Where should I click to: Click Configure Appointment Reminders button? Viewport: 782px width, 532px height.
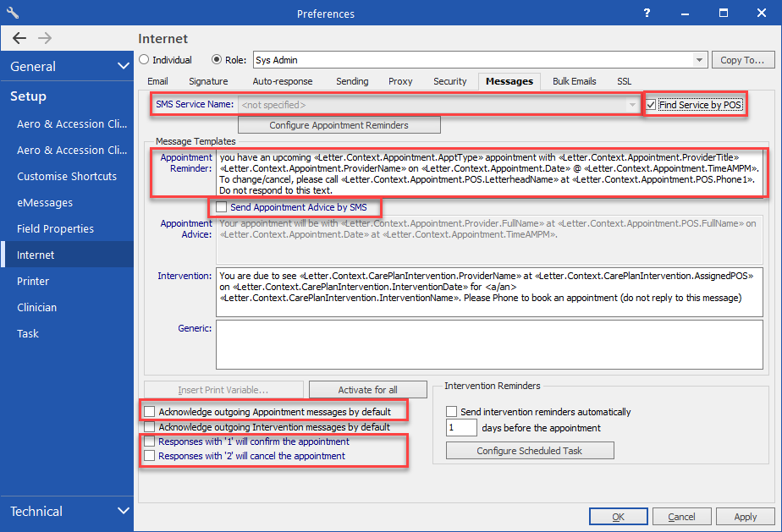click(339, 125)
